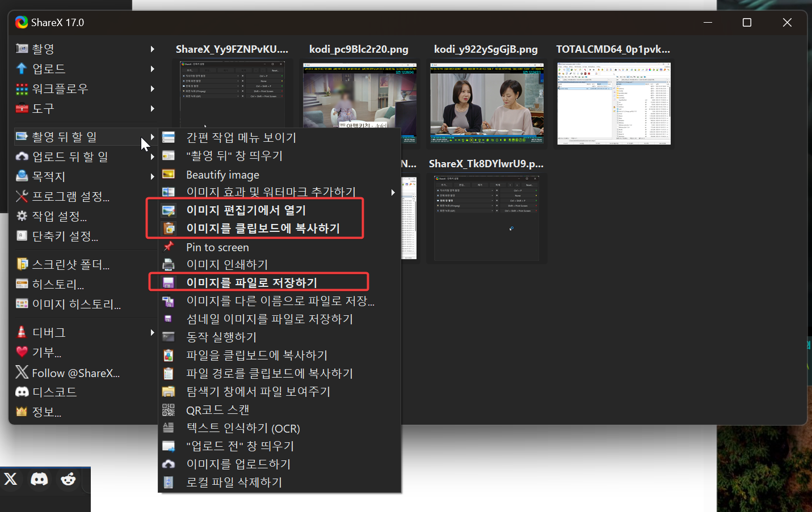Expand the 업로드 submenu arrow
The image size is (812, 512).
click(152, 69)
